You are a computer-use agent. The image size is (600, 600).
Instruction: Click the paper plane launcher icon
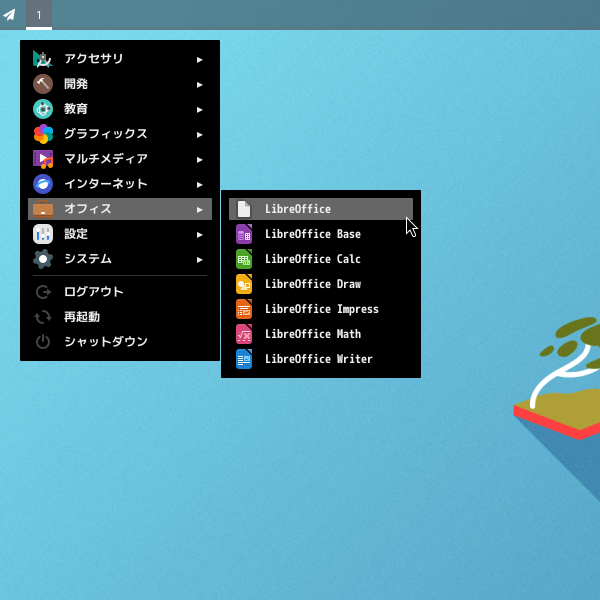tap(10, 15)
